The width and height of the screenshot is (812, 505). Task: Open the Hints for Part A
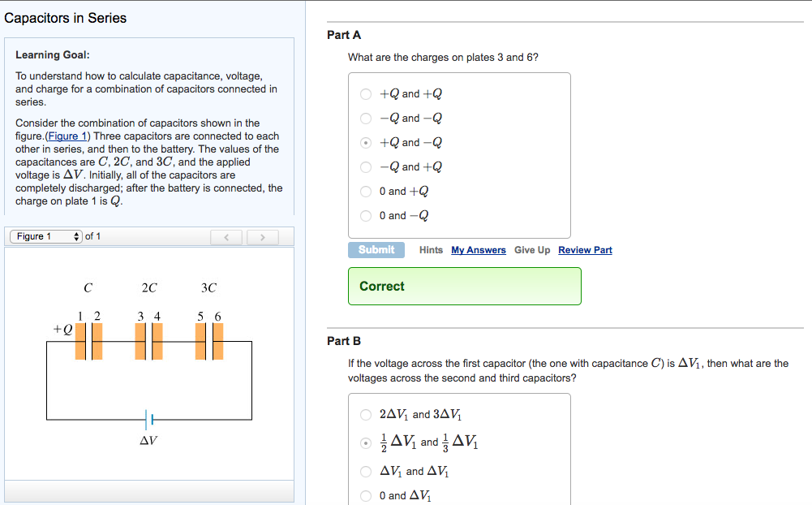431,249
